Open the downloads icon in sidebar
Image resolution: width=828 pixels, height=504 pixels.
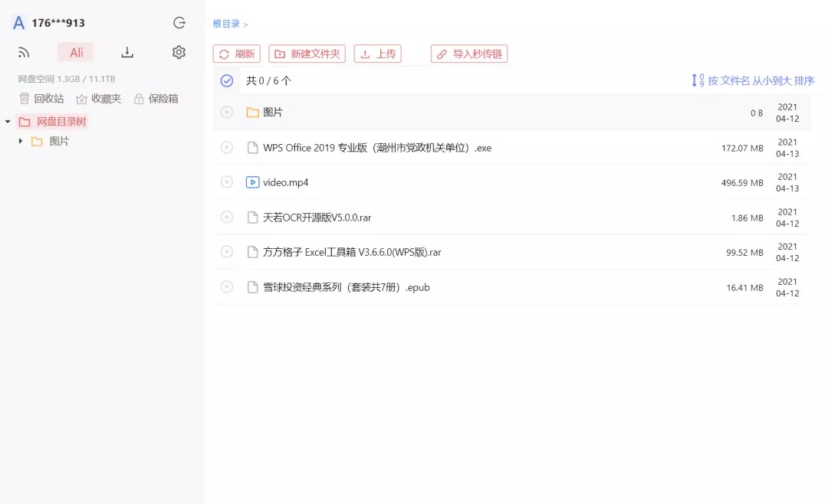(127, 53)
